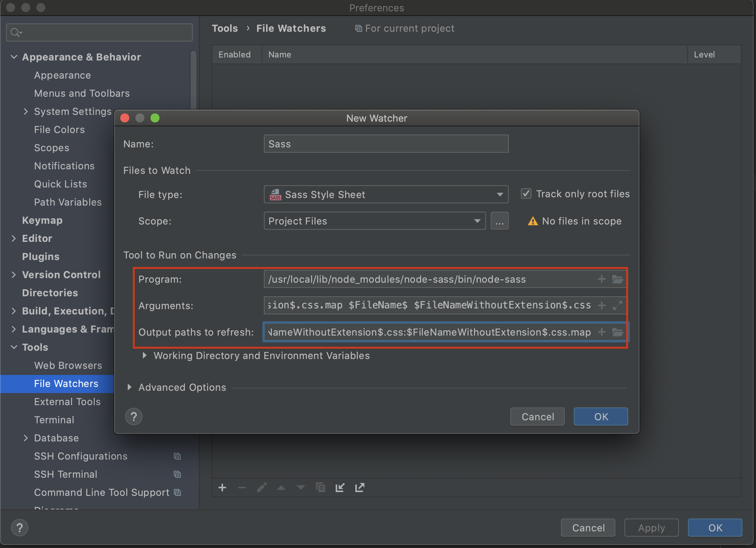
Task: Open the New Watcher help question mark
Action: click(x=134, y=417)
